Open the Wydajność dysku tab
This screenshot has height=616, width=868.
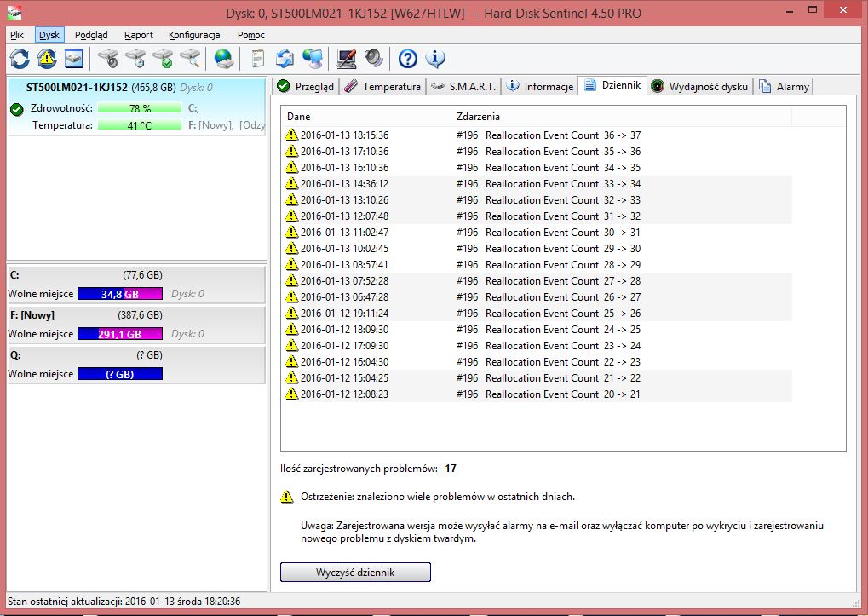pos(699,86)
